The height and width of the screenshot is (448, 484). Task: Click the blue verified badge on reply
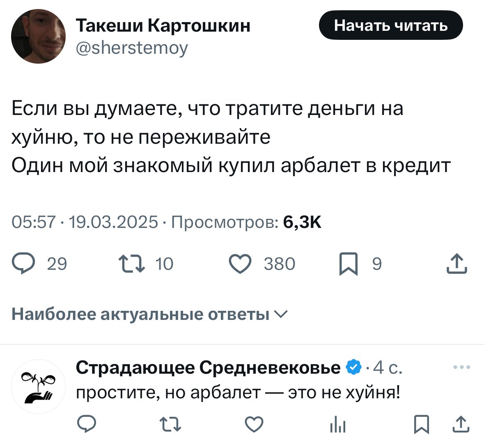coord(354,367)
